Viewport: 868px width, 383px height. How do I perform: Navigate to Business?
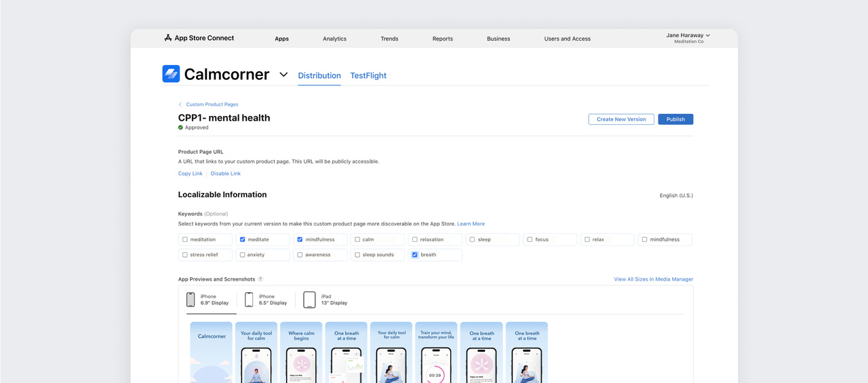point(498,39)
